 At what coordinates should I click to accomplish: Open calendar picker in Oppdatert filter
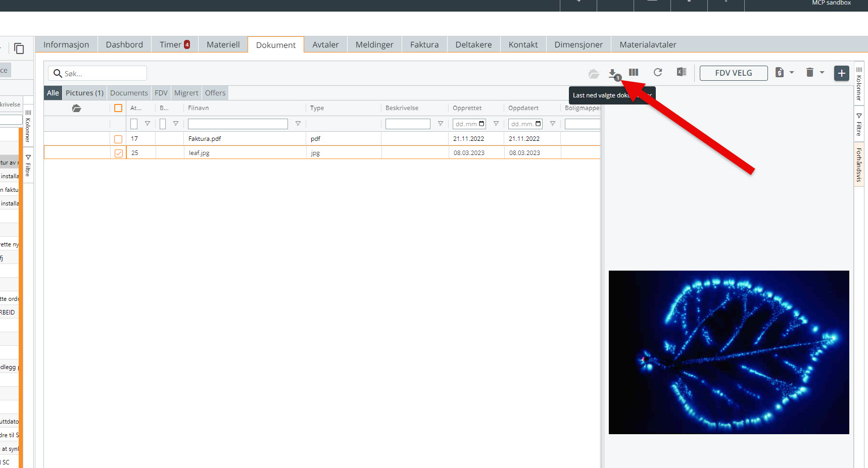539,124
